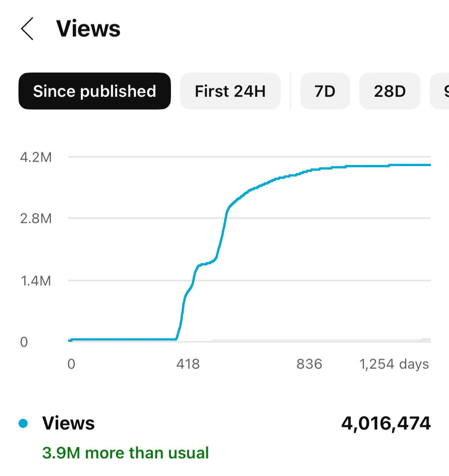This screenshot has height=476, width=449.
Task: Select the blue Views legend dot
Action: (24, 423)
